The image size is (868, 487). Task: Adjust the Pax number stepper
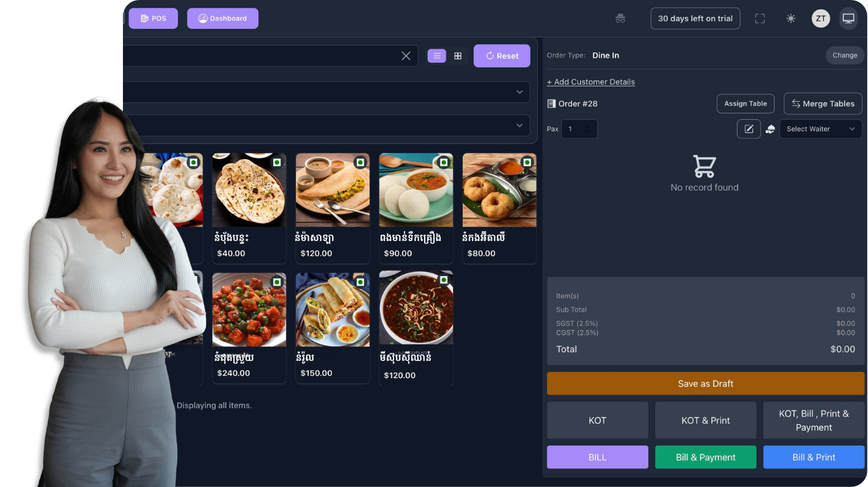click(x=586, y=129)
